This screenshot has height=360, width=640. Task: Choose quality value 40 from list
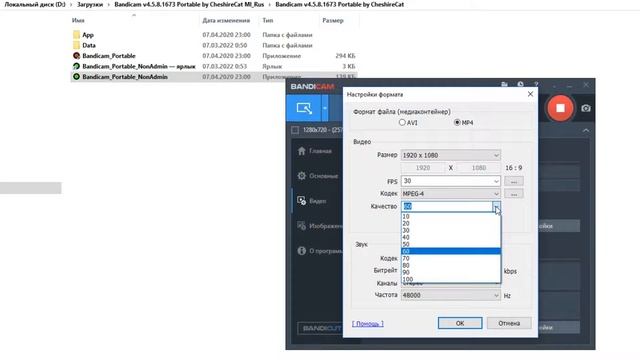pos(451,237)
